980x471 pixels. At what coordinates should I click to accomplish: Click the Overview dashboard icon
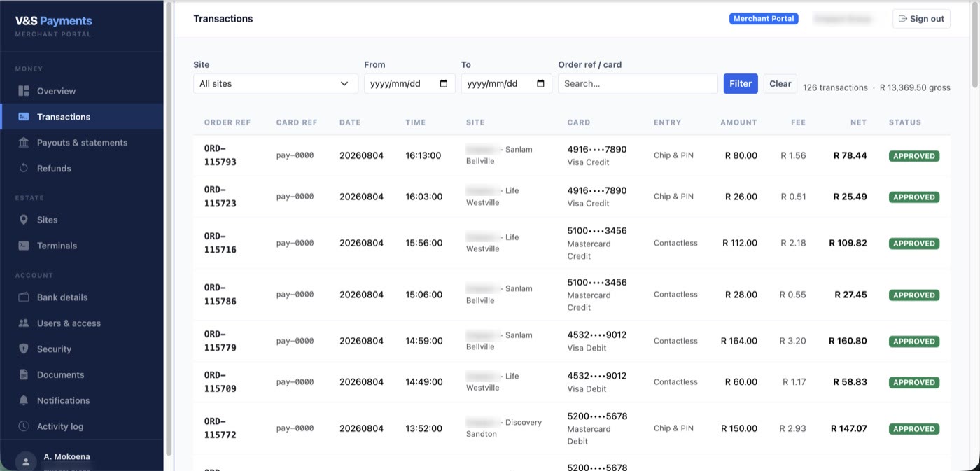point(24,91)
